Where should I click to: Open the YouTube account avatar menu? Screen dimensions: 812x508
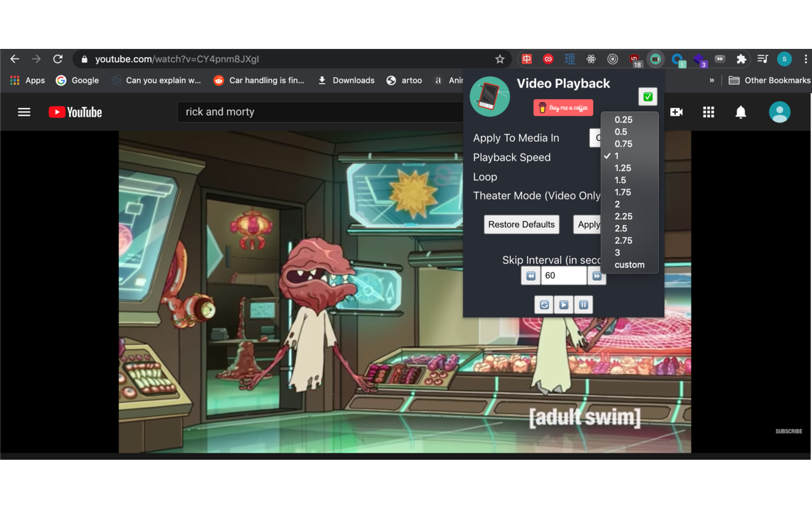(x=780, y=112)
